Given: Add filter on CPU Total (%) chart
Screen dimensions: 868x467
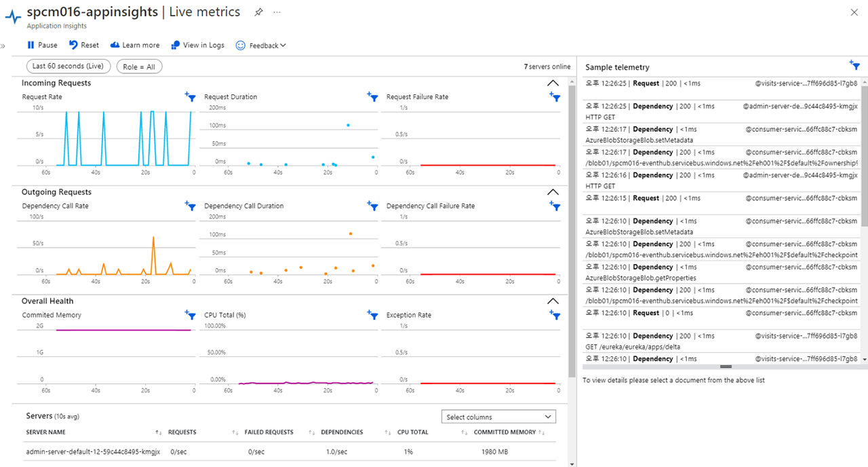Looking at the screenshot, I should (x=372, y=314).
